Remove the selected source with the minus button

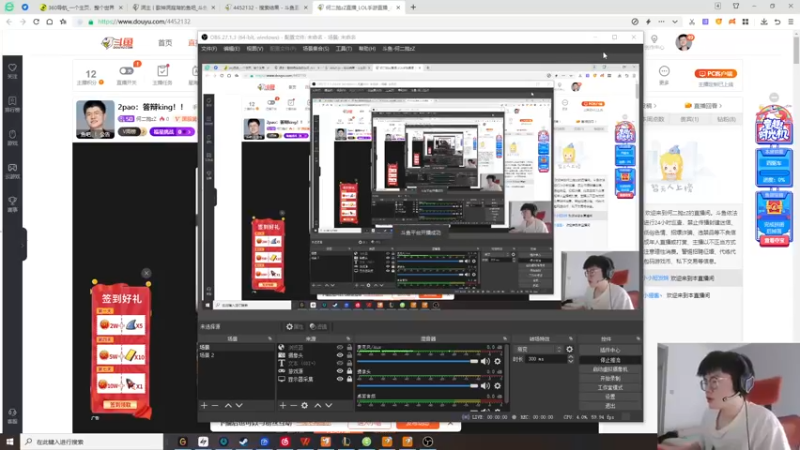293,406
